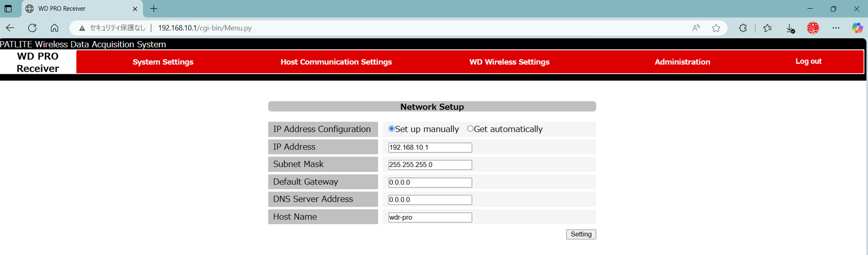Log out of WD PRO Receiver
868x255 pixels.
[808, 62]
